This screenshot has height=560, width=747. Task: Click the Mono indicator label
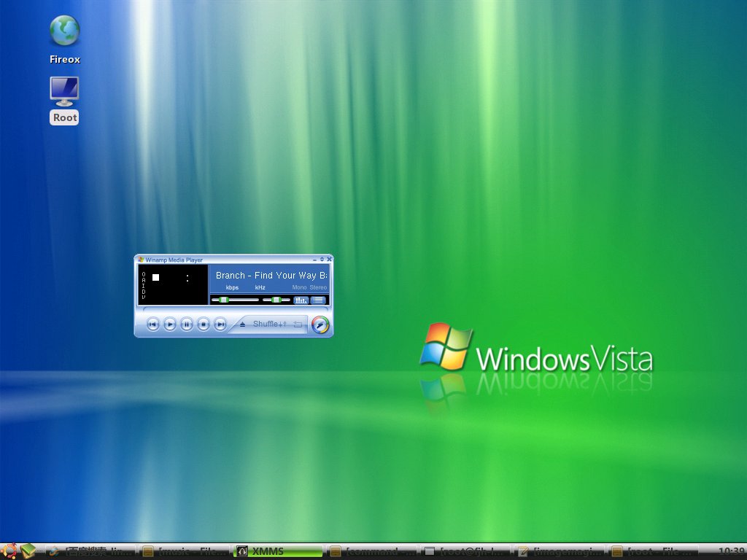pyautogui.click(x=299, y=287)
